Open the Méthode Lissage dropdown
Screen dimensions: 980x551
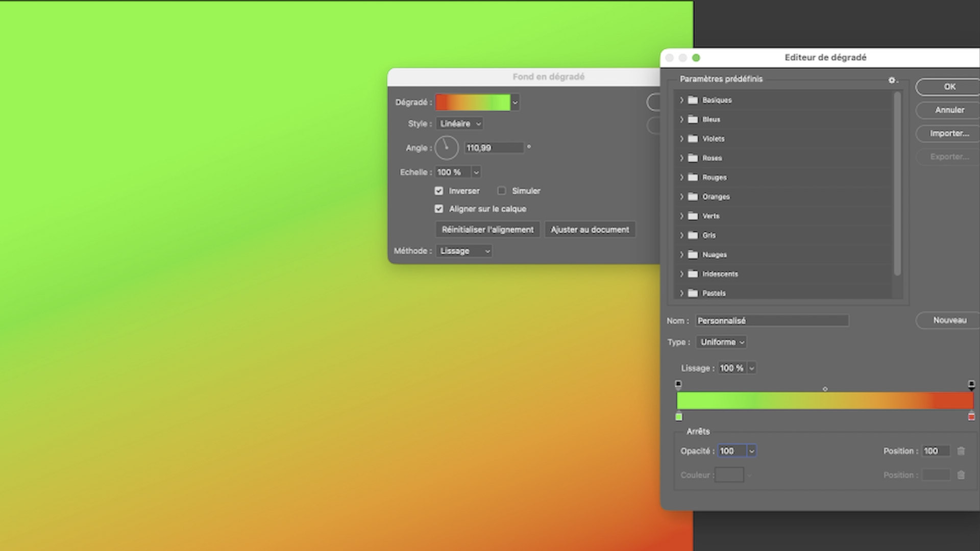[x=464, y=251]
